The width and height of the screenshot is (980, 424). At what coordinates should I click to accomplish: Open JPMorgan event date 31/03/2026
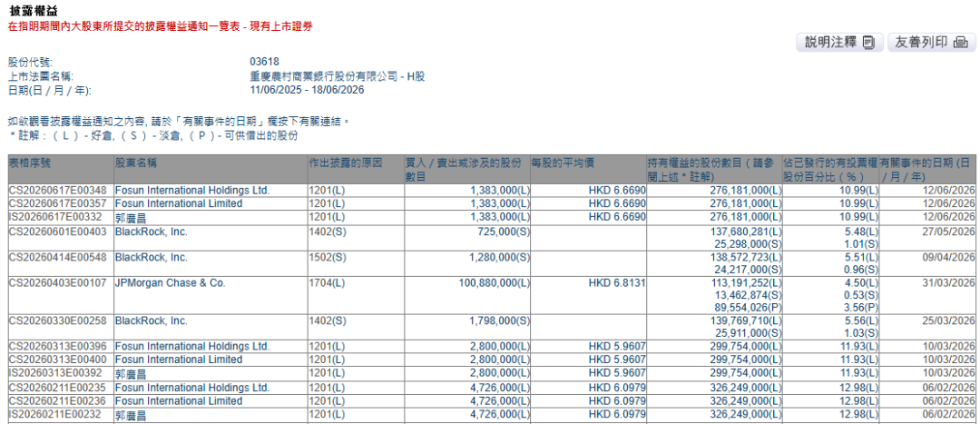click(x=948, y=283)
